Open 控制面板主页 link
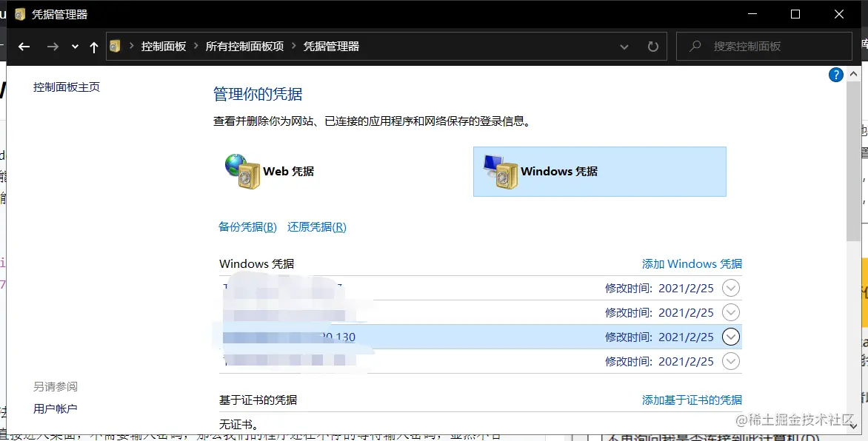The height and width of the screenshot is (441, 868). coord(67,87)
